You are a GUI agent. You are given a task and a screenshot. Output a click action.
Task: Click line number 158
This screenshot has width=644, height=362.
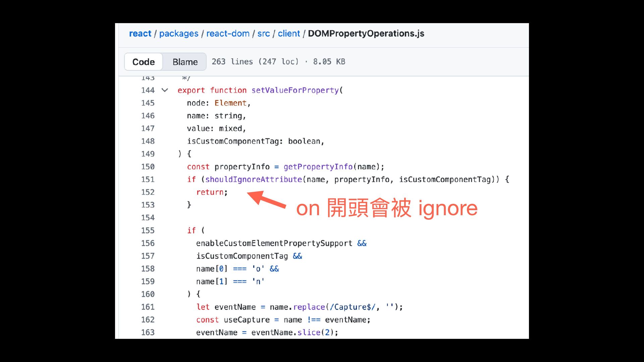click(x=148, y=269)
